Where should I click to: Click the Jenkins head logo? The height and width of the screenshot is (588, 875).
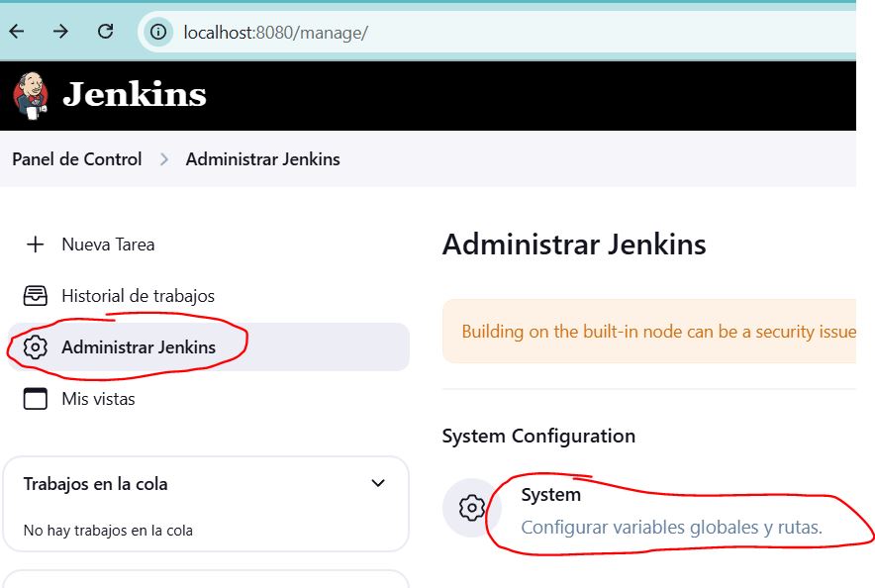coord(31,94)
